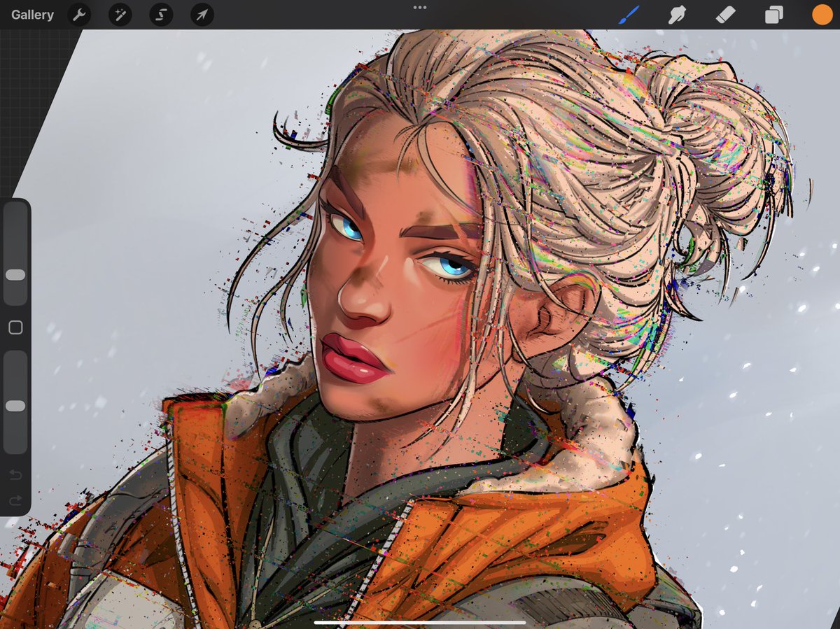Open the Actions wrench menu
Image resolution: width=840 pixels, height=629 pixels.
click(x=79, y=15)
